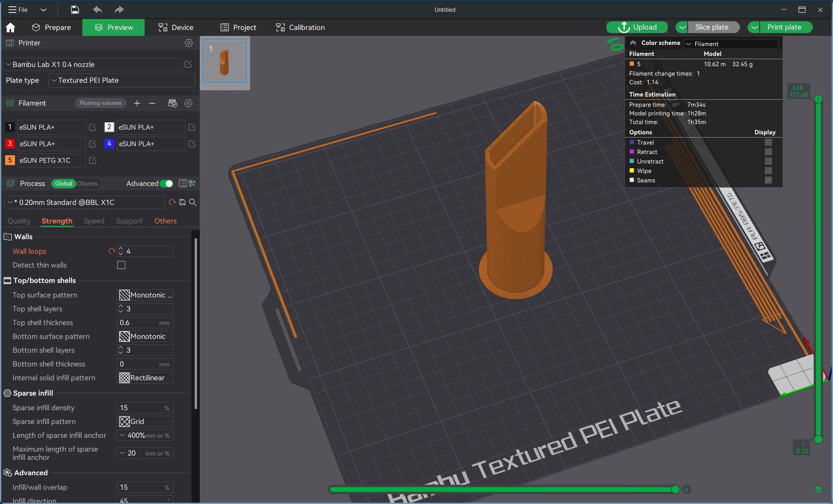Click the top handle of layer slider

point(818,99)
